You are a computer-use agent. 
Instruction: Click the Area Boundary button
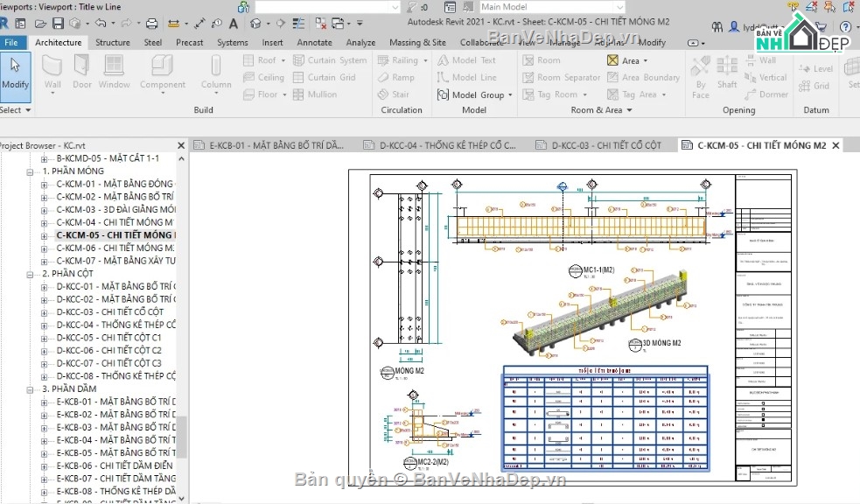643,77
